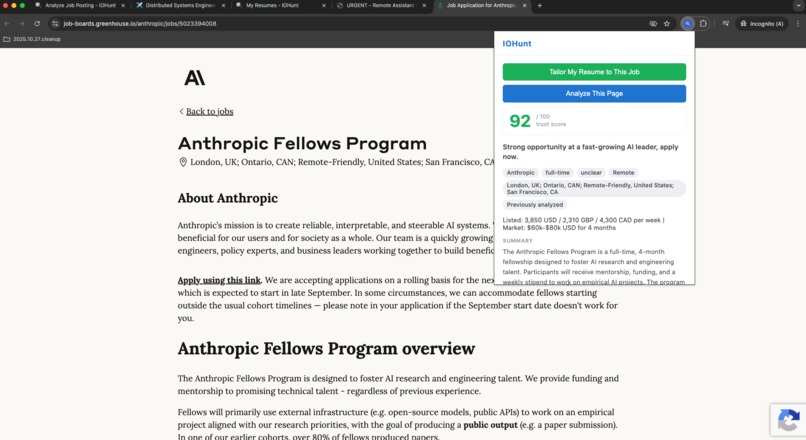The width and height of the screenshot is (806, 440).
Task: Select the Job Application for Anthropic tab
Action: pos(481,6)
